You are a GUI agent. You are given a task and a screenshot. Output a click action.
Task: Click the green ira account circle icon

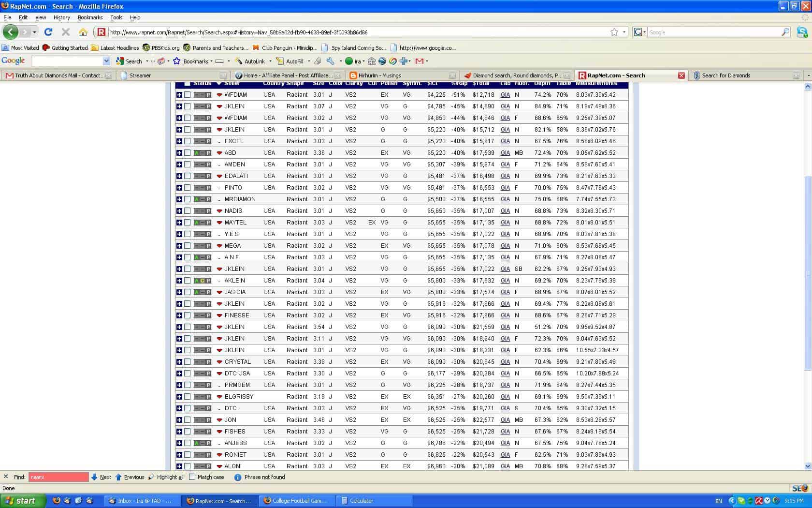pyautogui.click(x=348, y=61)
